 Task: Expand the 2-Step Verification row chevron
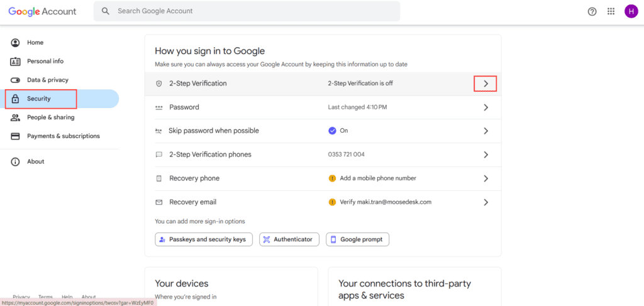tap(486, 84)
